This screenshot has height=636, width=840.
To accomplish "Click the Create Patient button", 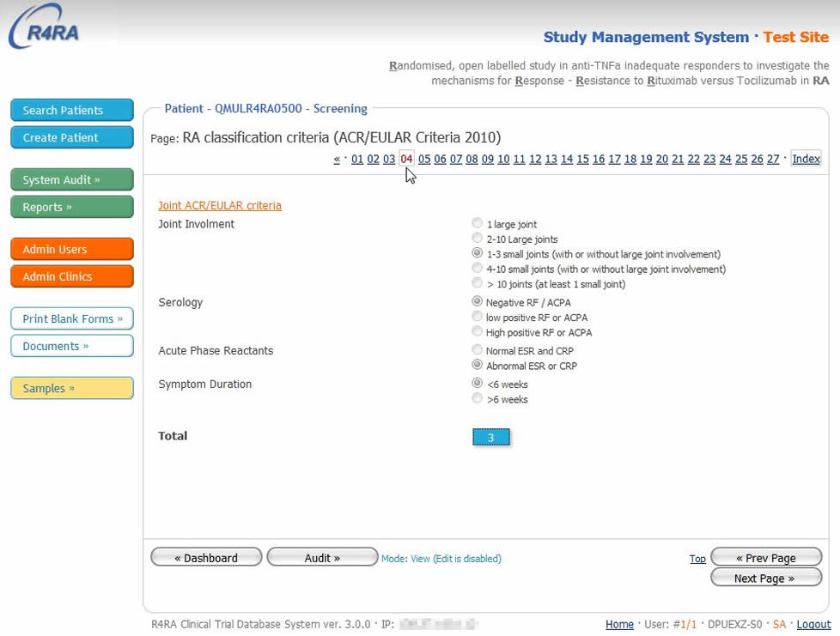I will (x=72, y=137).
